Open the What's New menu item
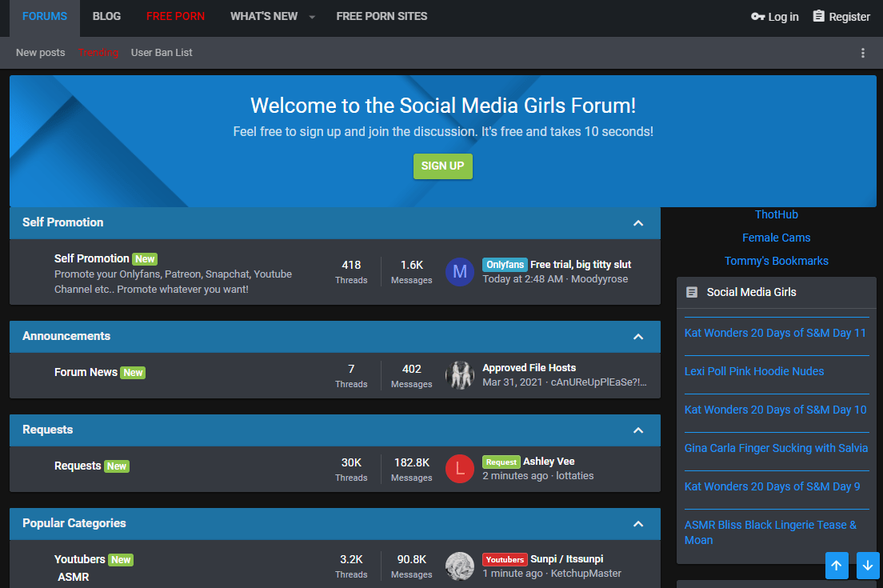 tap(264, 16)
